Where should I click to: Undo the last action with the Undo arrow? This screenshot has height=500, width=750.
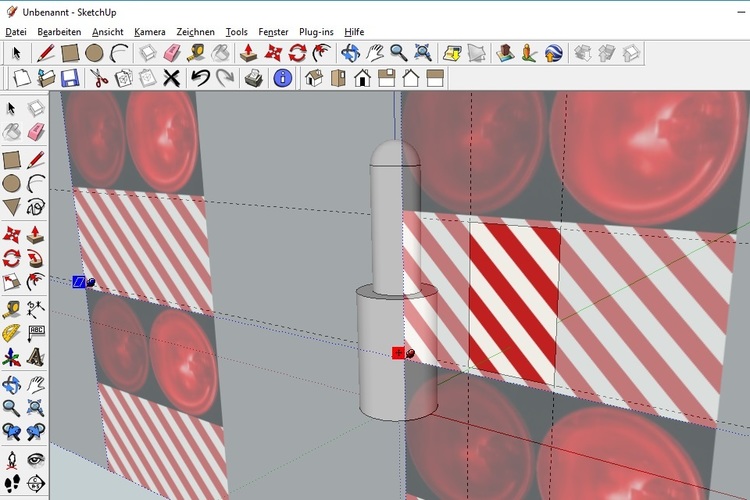(x=200, y=78)
